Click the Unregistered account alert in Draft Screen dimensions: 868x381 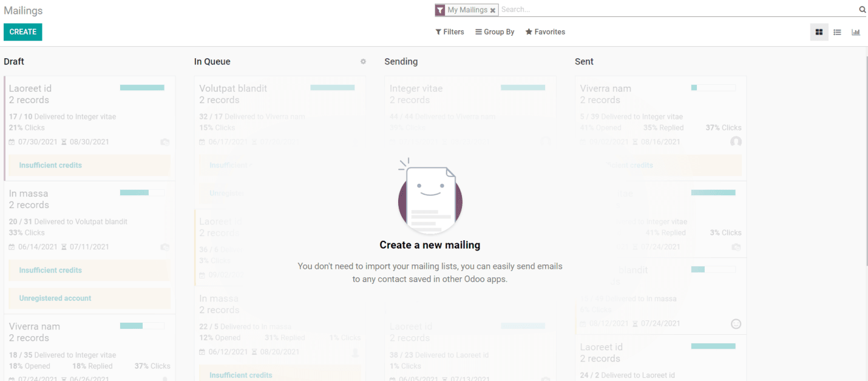pos(89,298)
